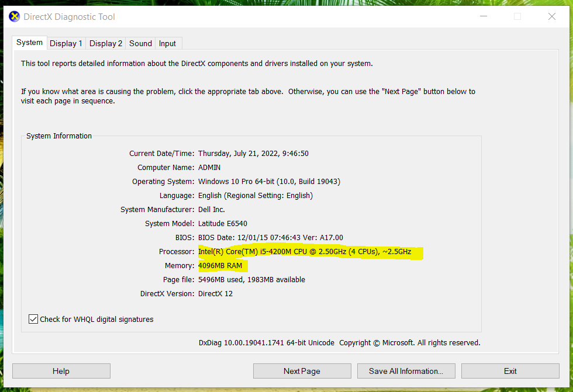Click the Intel Core i5-4200M processor value
The height and width of the screenshot is (392, 573).
tap(305, 251)
